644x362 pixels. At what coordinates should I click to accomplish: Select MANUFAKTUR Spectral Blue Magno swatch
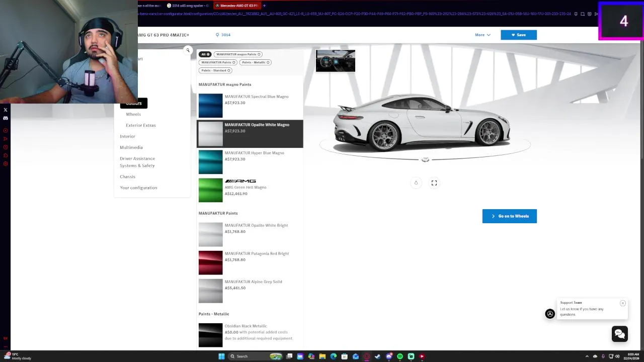[210, 106]
